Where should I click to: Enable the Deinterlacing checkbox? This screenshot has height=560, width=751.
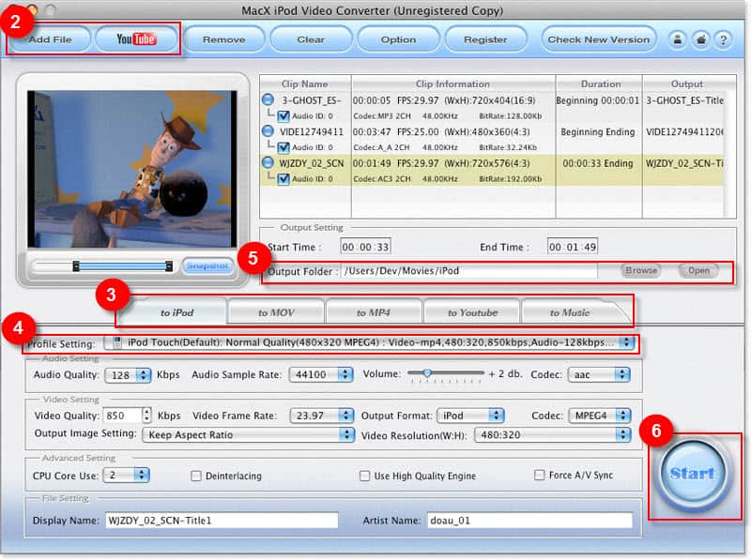click(195, 476)
